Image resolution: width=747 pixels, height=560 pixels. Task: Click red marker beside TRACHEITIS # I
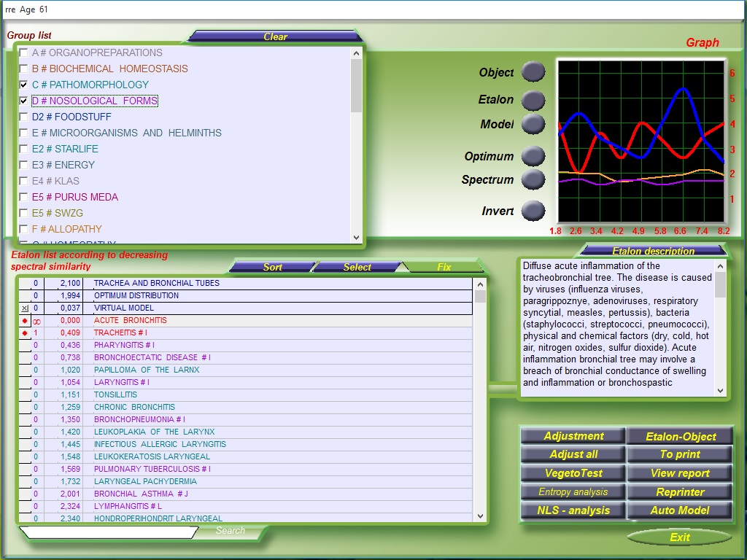point(25,333)
